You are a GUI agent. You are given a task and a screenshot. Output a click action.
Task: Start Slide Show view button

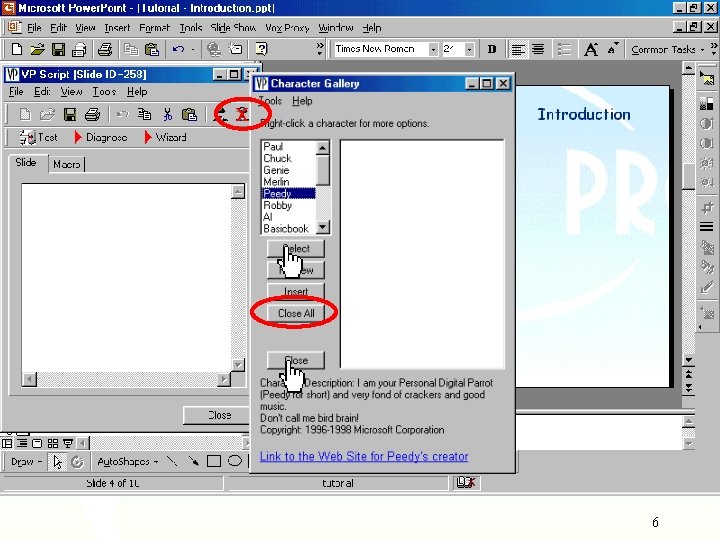coord(68,444)
